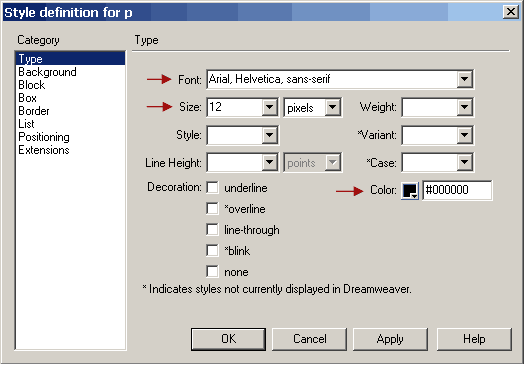The height and width of the screenshot is (365, 525).
Task: Toggle the line-through checkbox
Action: coord(212,230)
